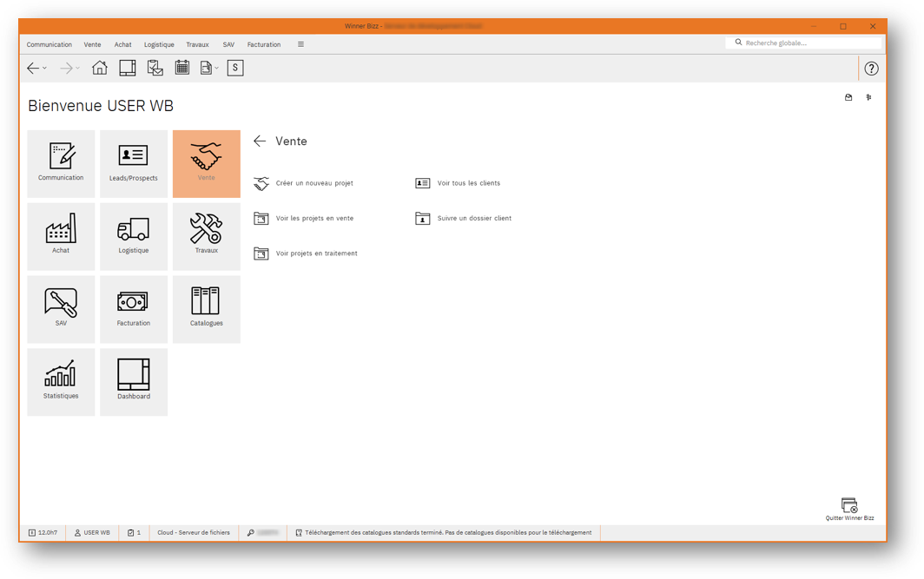Select the Catalogues module tile

pyautogui.click(x=206, y=309)
